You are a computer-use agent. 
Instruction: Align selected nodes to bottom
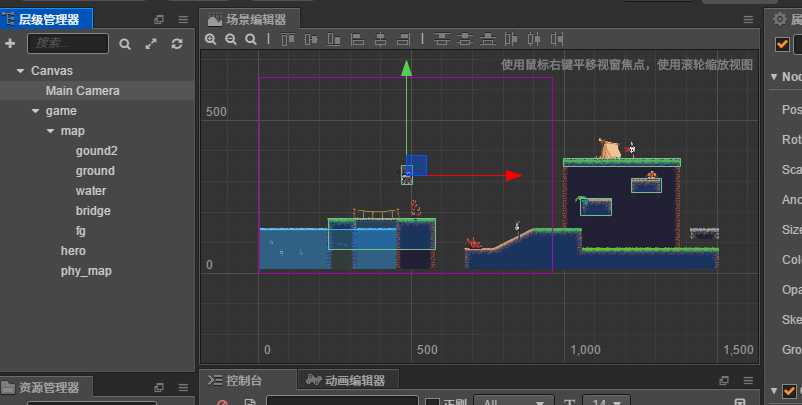pyautogui.click(x=335, y=39)
